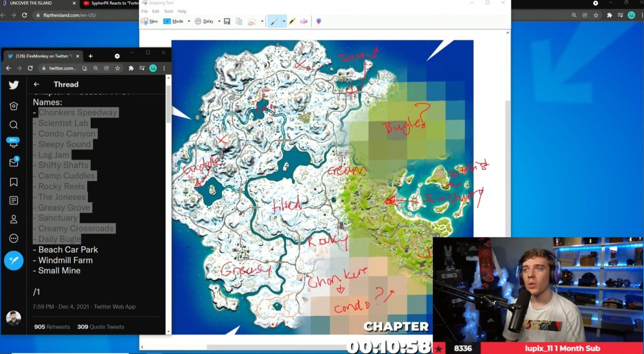Copy the snip using the Copy icon
This screenshot has width=644, height=354.
[x=239, y=21]
